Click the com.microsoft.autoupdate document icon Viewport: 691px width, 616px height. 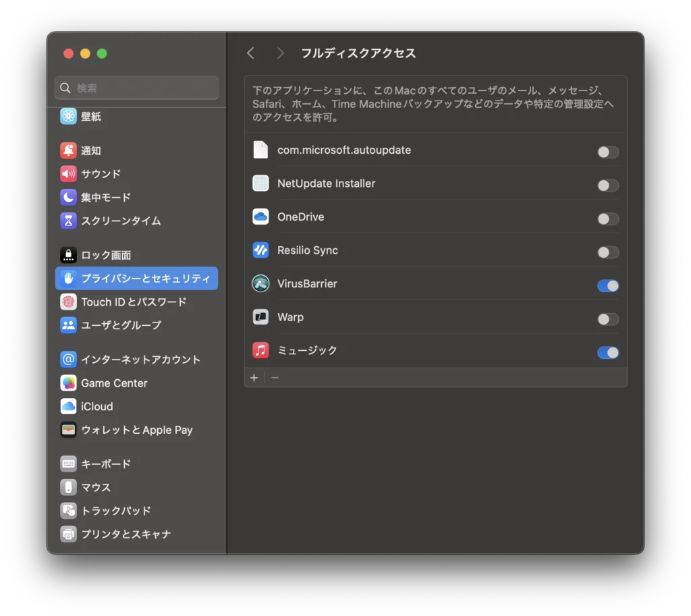click(260, 150)
